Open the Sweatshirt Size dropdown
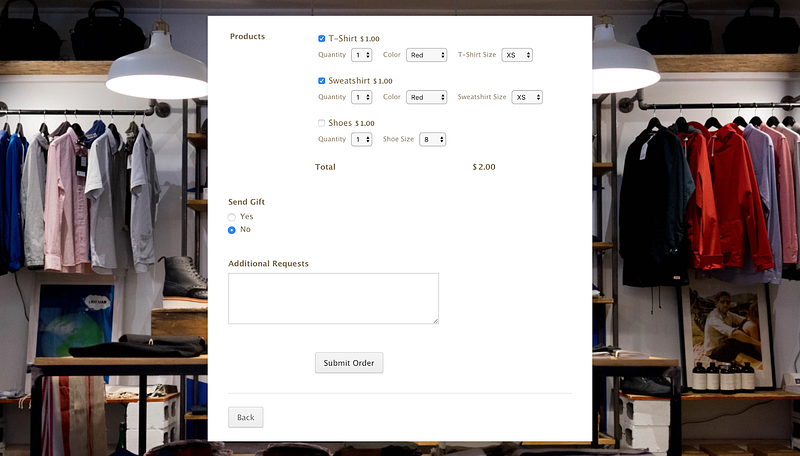This screenshot has width=800, height=456. pyautogui.click(x=527, y=97)
